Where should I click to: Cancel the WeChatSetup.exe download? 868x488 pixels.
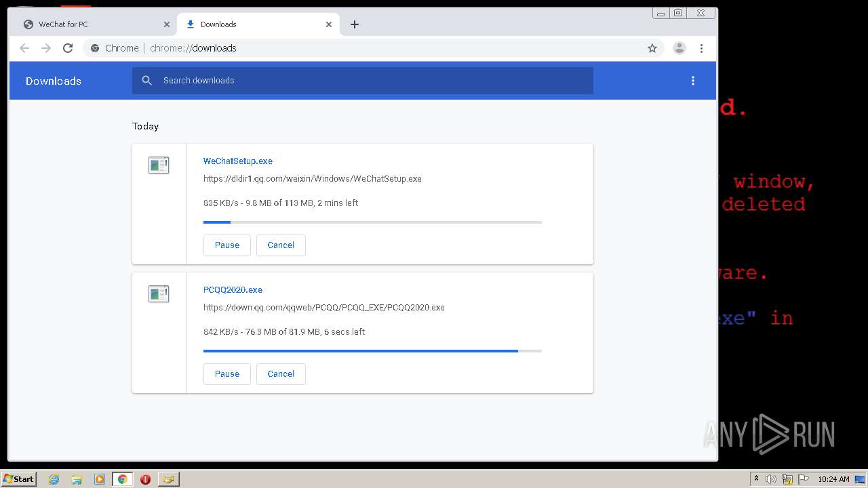pyautogui.click(x=281, y=245)
